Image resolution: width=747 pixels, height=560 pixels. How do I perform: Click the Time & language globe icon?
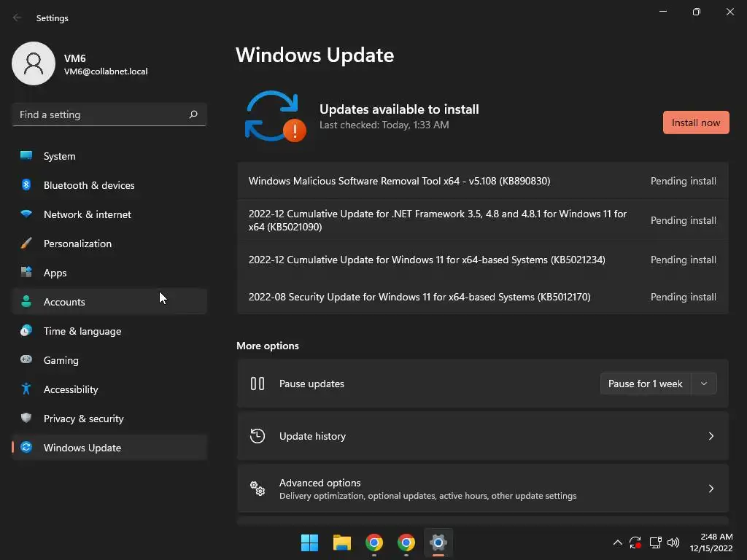[26, 330]
